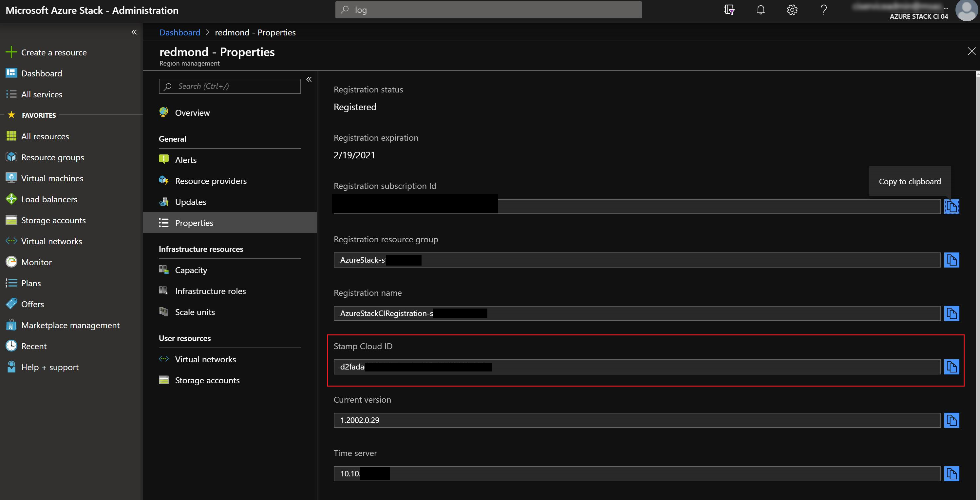Click the Overview menu item
Image resolution: width=980 pixels, height=500 pixels.
[192, 112]
